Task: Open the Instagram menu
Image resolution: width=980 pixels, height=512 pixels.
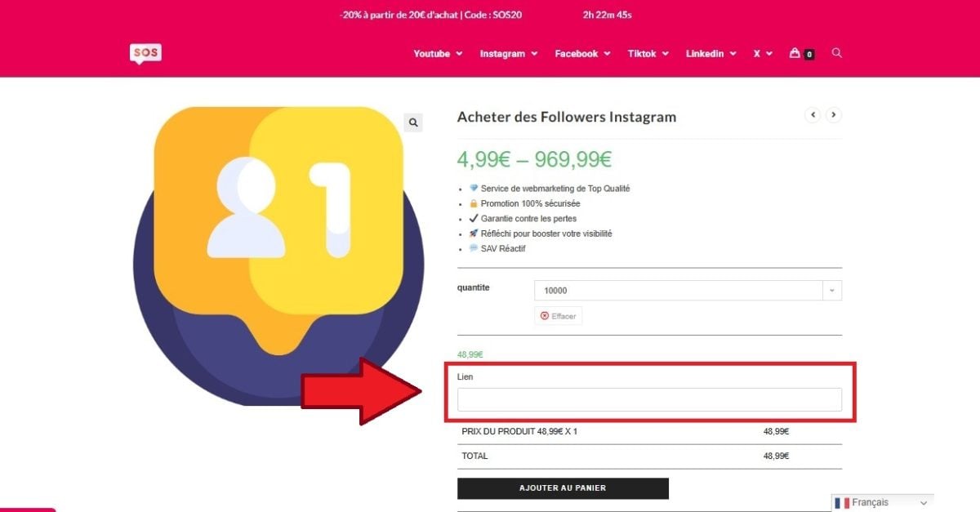Action: pyautogui.click(x=508, y=54)
